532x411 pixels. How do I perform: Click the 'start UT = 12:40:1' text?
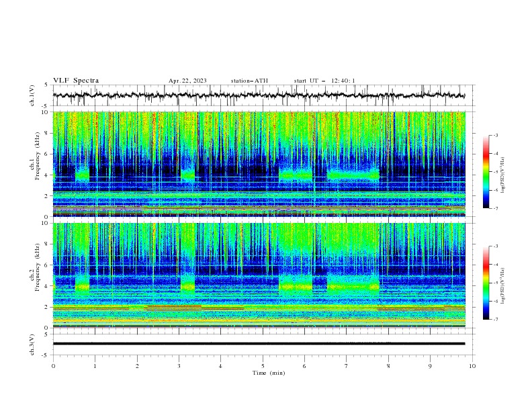pyautogui.click(x=324, y=81)
